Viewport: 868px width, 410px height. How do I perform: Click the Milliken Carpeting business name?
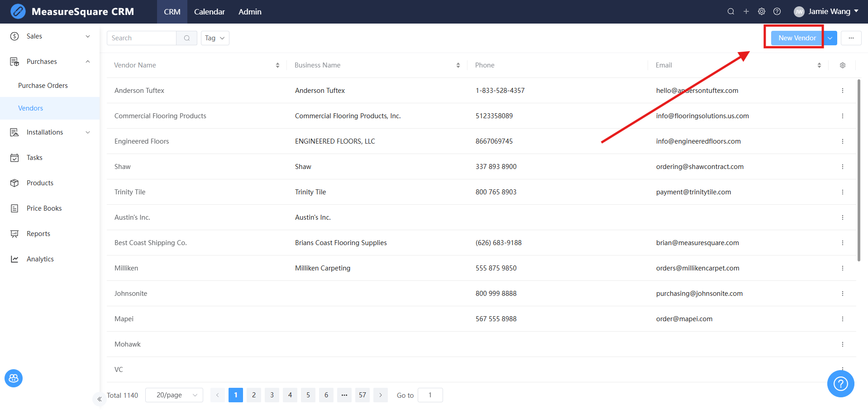[323, 268]
